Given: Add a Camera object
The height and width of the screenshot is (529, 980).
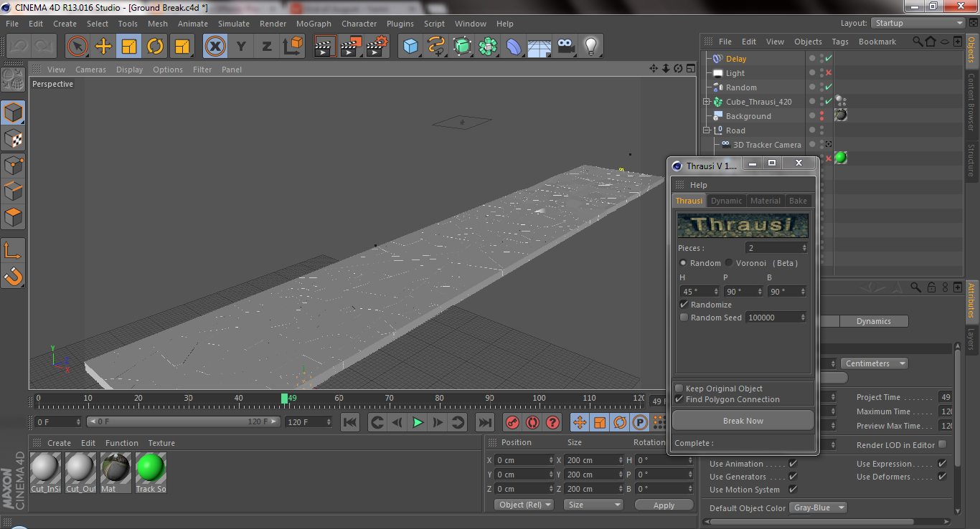Looking at the screenshot, I should pyautogui.click(x=565, y=47).
